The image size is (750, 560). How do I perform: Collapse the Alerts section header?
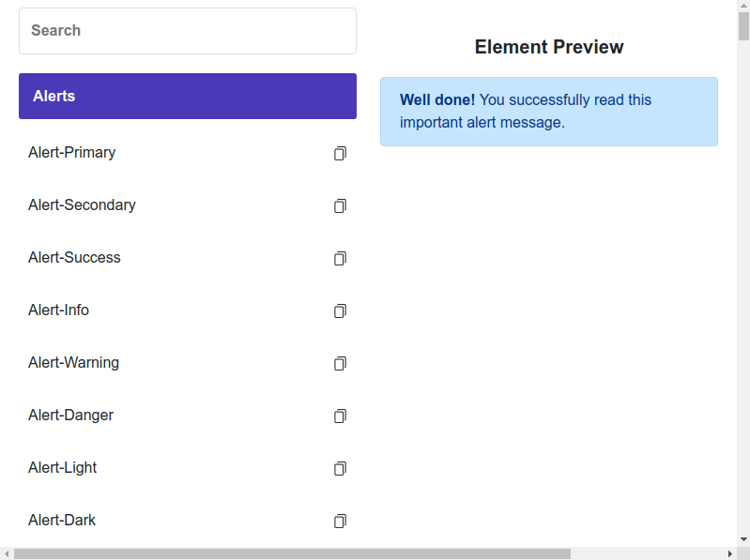click(x=188, y=97)
